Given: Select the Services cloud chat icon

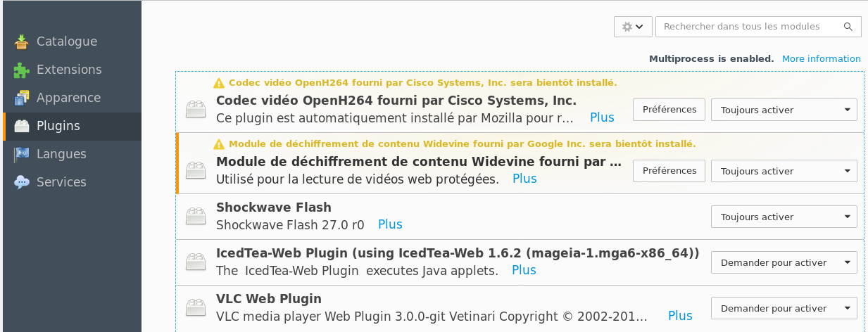Looking at the screenshot, I should [x=22, y=182].
